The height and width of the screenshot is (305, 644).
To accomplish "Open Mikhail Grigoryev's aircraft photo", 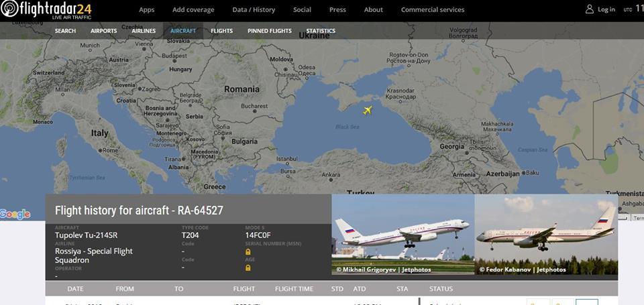I will 403,235.
